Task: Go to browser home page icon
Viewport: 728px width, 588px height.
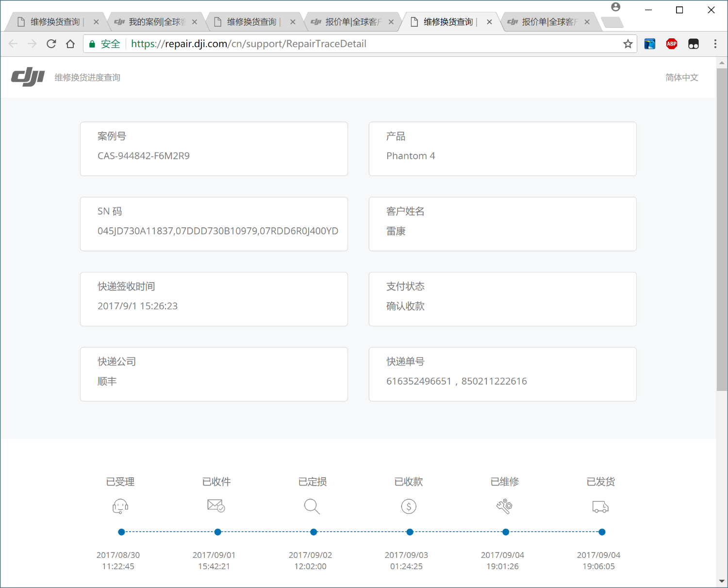Action: tap(70, 44)
